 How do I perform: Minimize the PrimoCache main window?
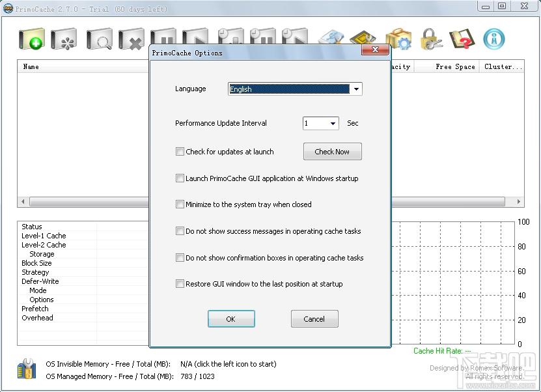[486, 7]
